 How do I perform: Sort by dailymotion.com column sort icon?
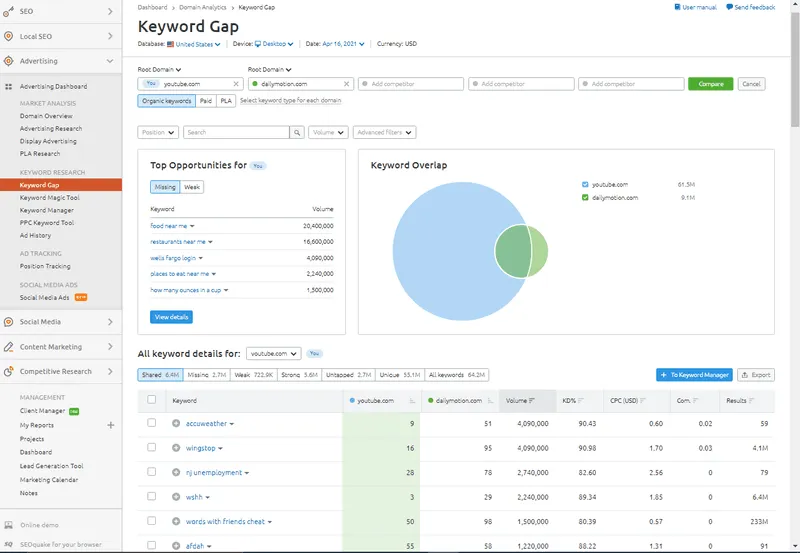(x=490, y=401)
